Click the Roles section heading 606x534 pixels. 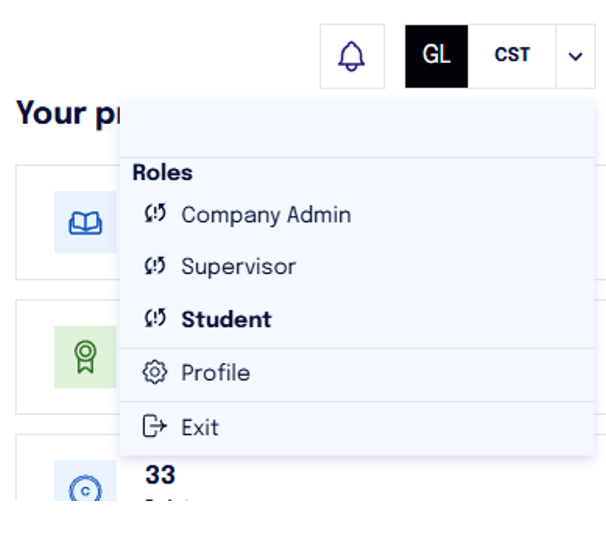[x=162, y=172]
